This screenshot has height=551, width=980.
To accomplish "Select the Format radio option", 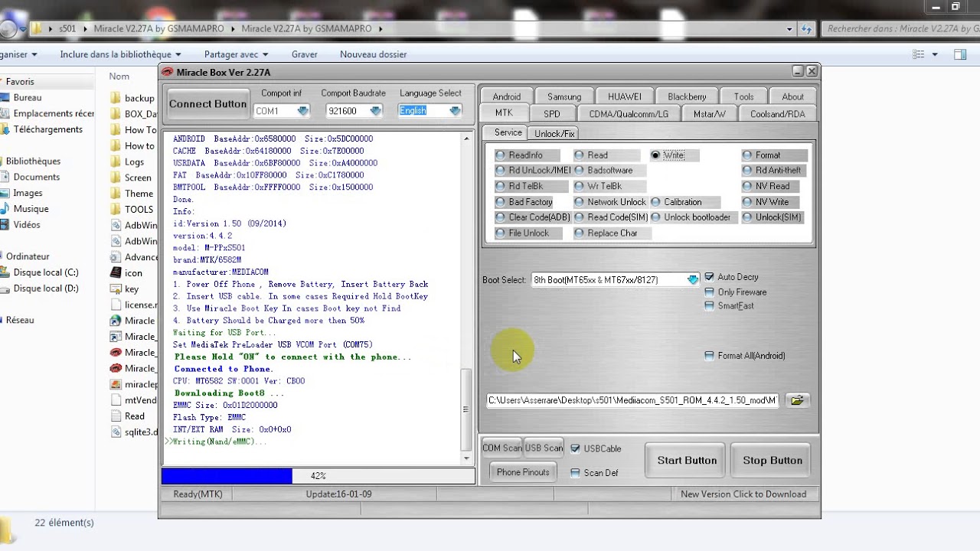I will (747, 155).
